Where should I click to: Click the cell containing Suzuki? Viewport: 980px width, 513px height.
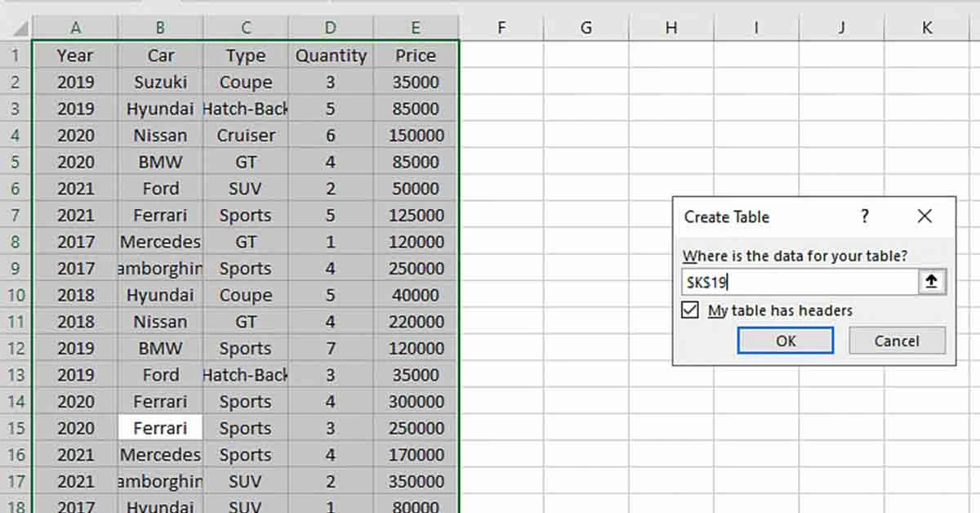pos(160,82)
